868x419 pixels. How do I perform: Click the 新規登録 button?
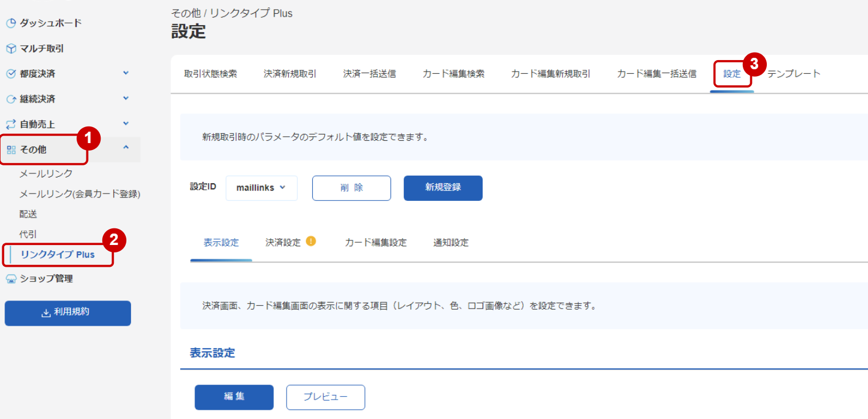(443, 188)
